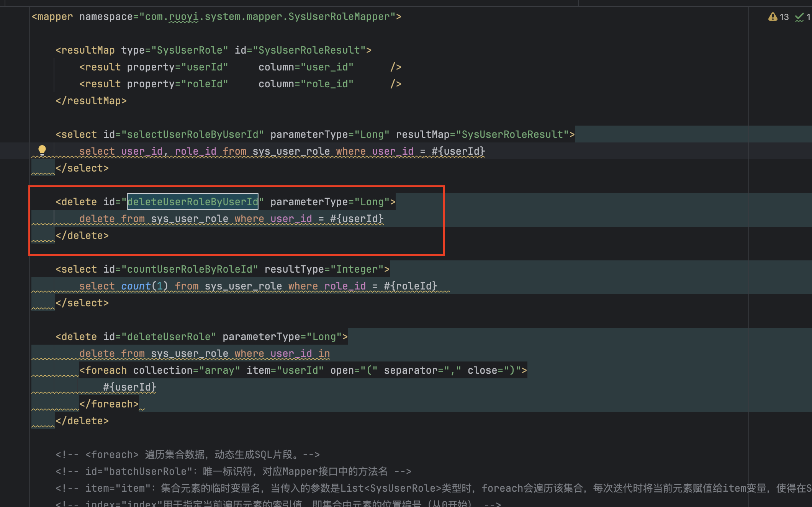Screen dimensions: 812x507
Task: Click the resultType Integer attribute value
Action: pos(357,269)
